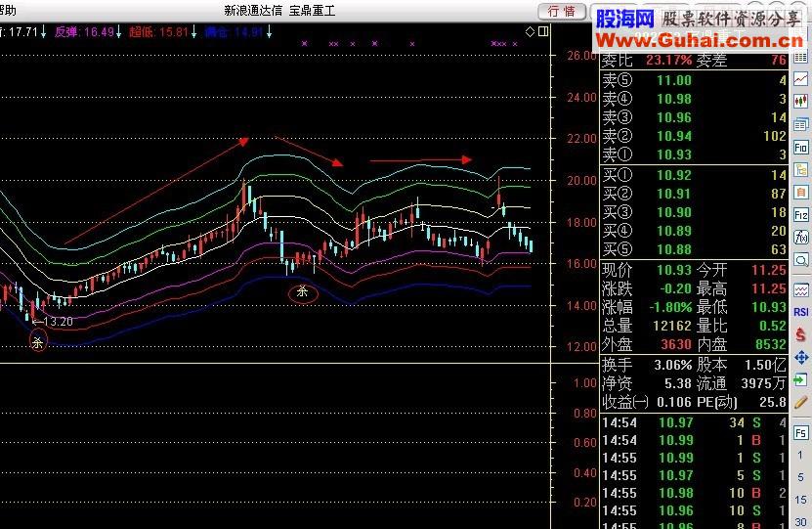Select the wave indicator chart icon
Screen dimensions: 812x529
(800, 289)
